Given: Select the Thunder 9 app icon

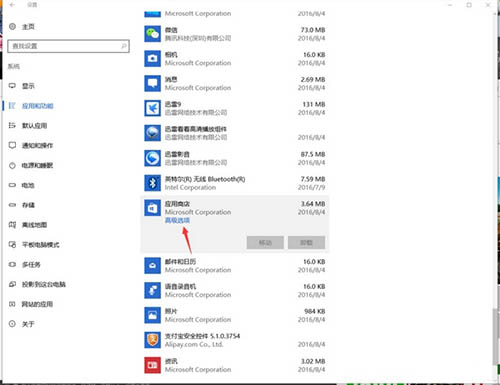Looking at the screenshot, I should [x=152, y=108].
